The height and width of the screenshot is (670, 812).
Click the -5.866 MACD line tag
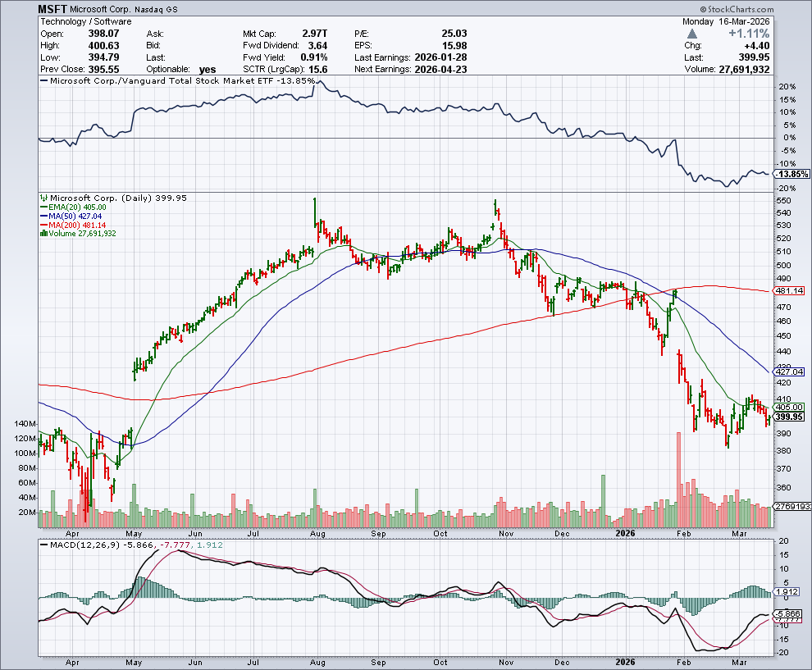tap(789, 614)
